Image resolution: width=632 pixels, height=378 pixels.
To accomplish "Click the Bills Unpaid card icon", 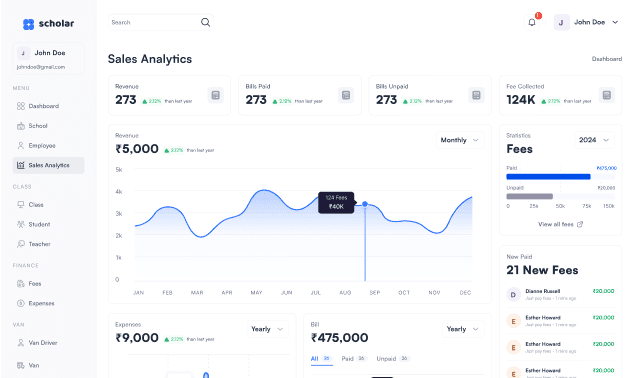I will 476,96.
